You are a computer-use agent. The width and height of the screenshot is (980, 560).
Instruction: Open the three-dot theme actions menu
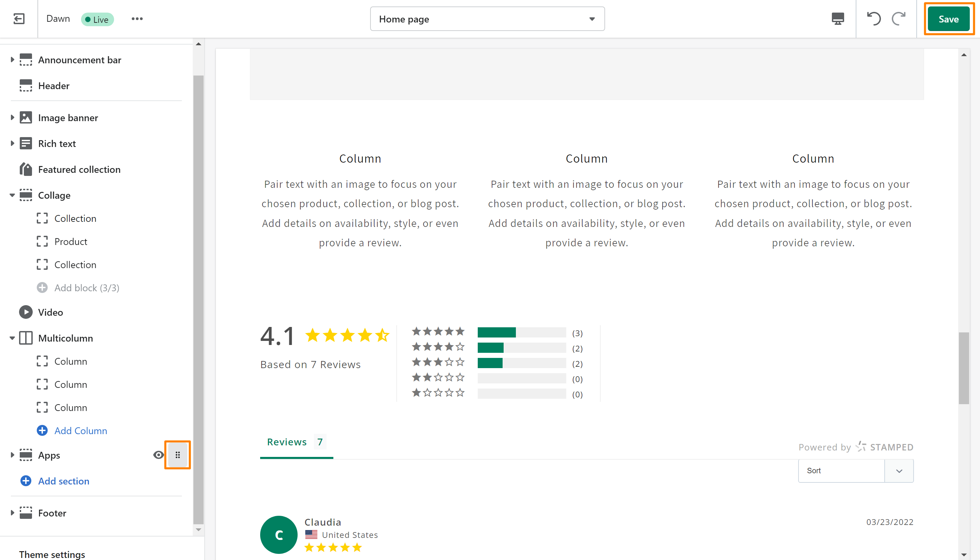137,19
